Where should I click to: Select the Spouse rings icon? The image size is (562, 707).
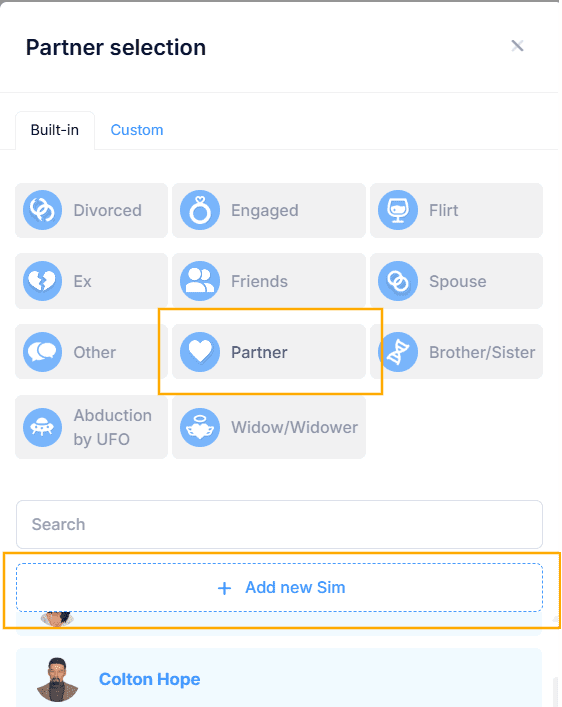pos(398,281)
